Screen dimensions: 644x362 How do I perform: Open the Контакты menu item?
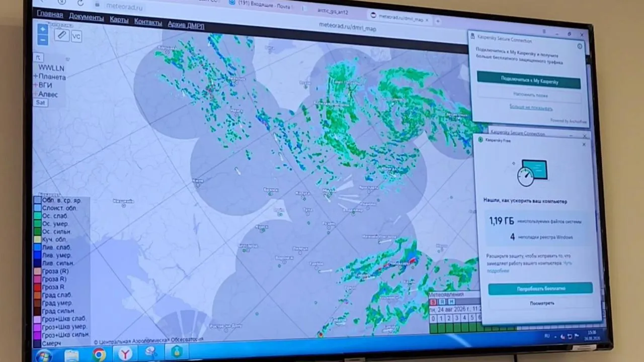(148, 22)
